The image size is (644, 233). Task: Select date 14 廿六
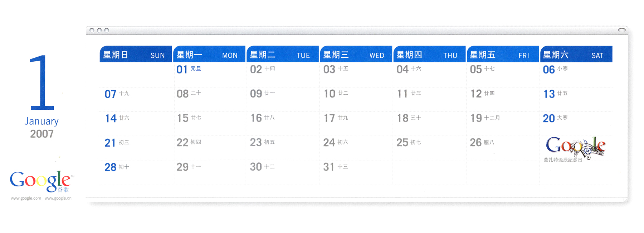[117, 118]
